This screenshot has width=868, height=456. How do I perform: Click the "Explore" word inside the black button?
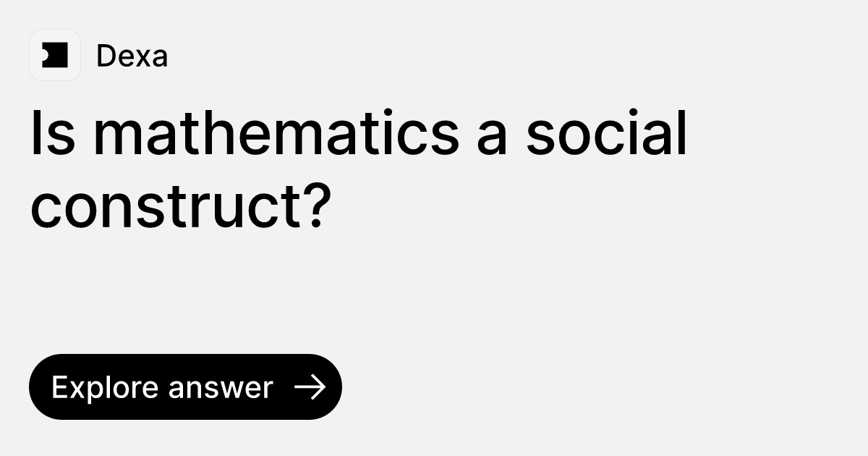click(x=105, y=388)
